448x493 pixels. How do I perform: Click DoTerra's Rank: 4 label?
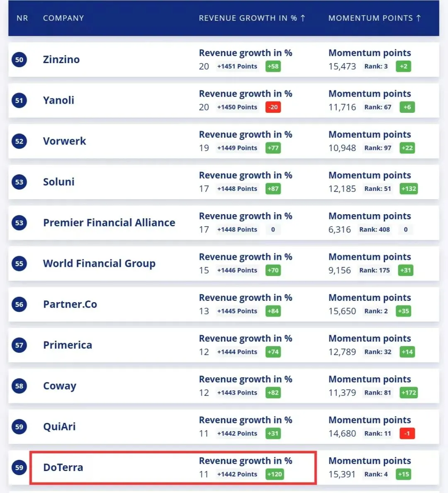pos(376,474)
